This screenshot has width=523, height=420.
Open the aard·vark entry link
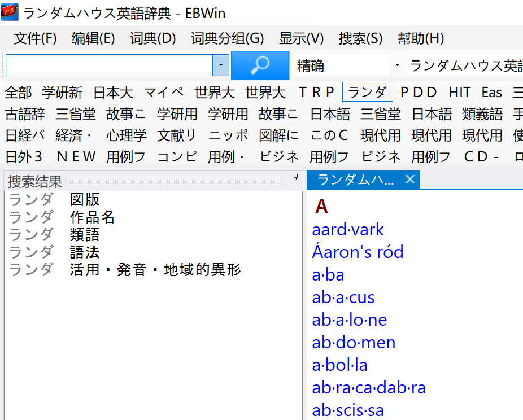348,230
